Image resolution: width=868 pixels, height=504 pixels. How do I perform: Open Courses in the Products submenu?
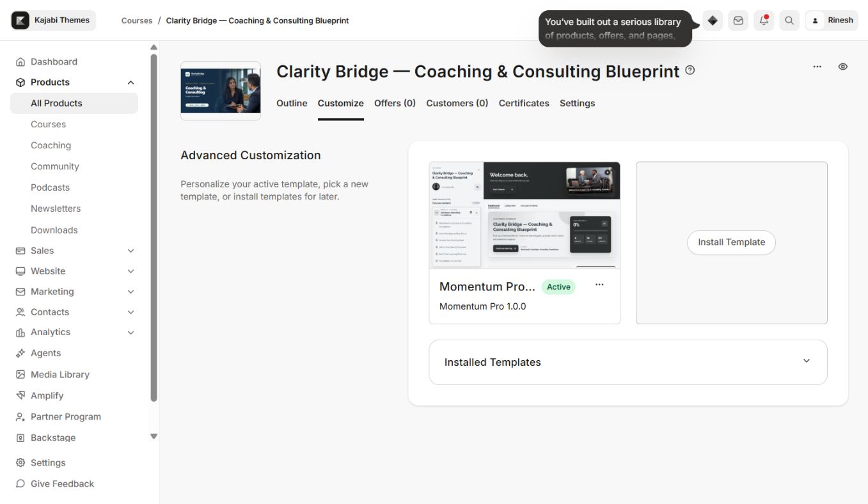tap(48, 125)
